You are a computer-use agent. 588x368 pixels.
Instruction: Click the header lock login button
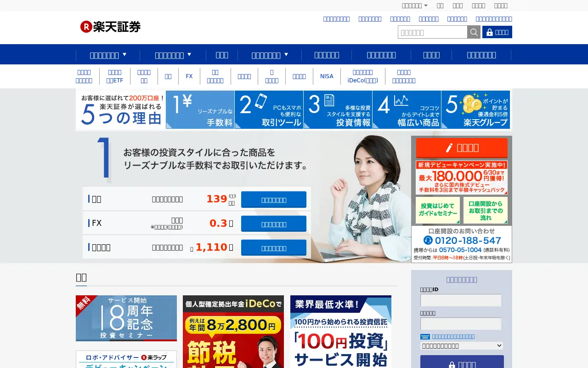(x=497, y=32)
